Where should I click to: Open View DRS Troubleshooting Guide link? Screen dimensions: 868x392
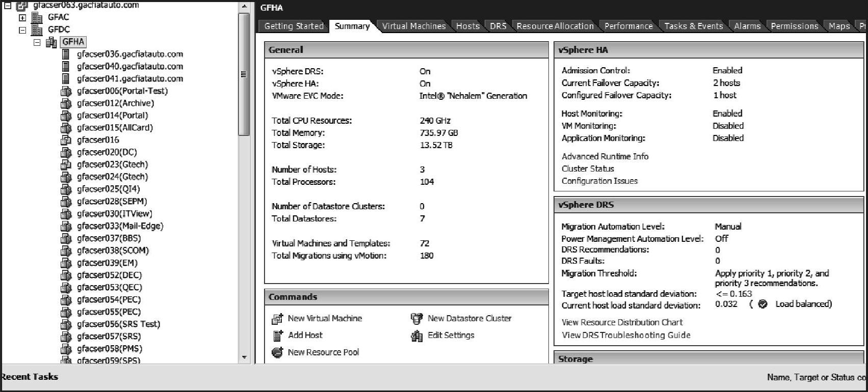626,335
